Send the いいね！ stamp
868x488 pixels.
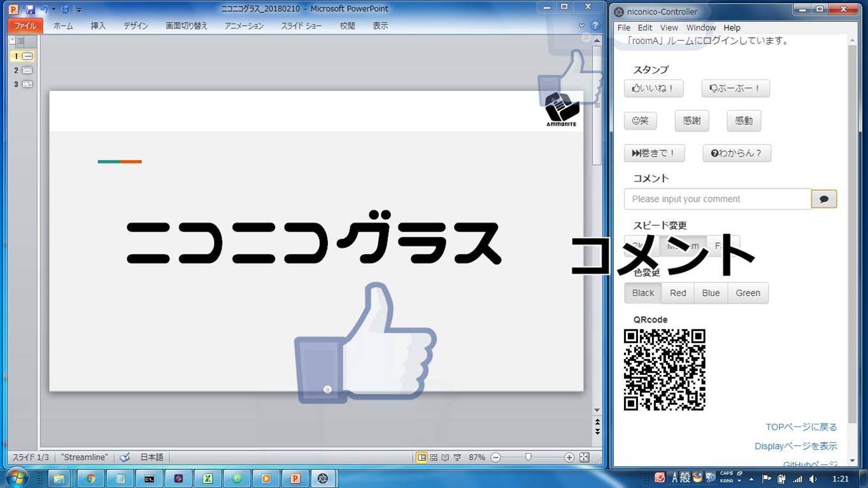tap(653, 88)
